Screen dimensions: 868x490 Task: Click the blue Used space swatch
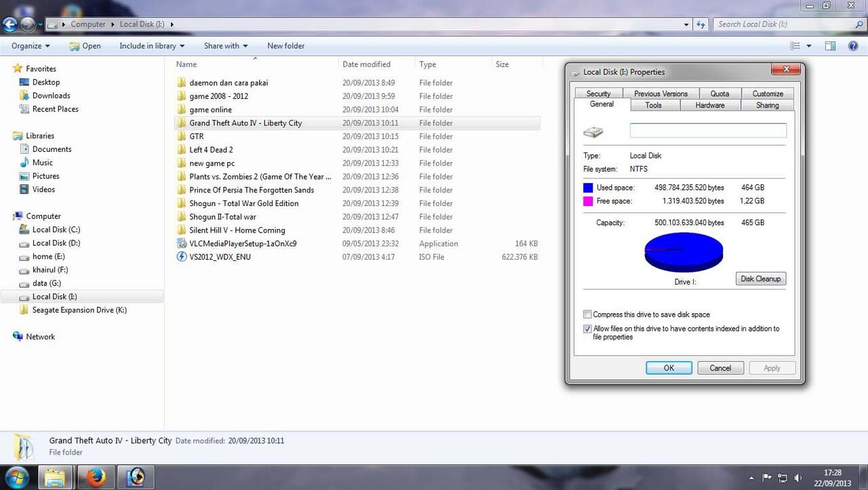click(588, 188)
